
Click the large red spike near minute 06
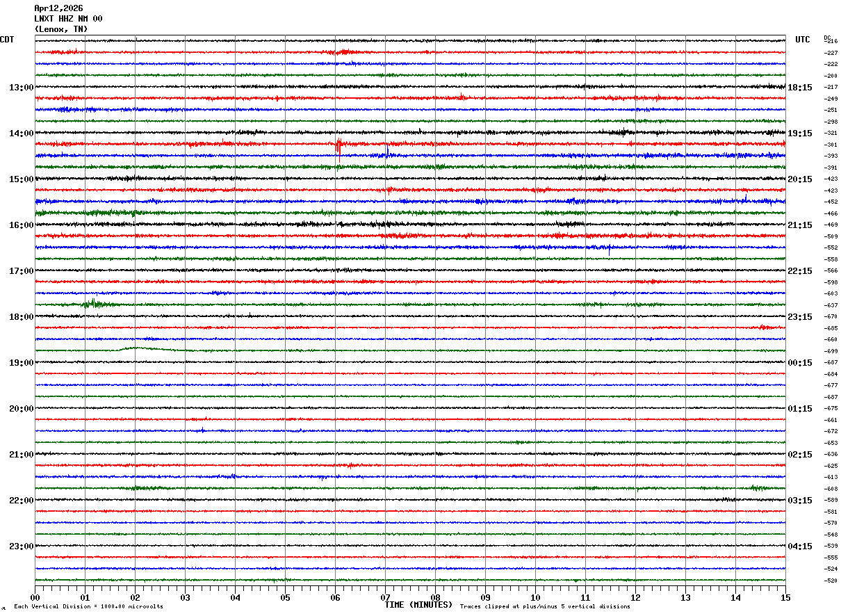(x=338, y=149)
